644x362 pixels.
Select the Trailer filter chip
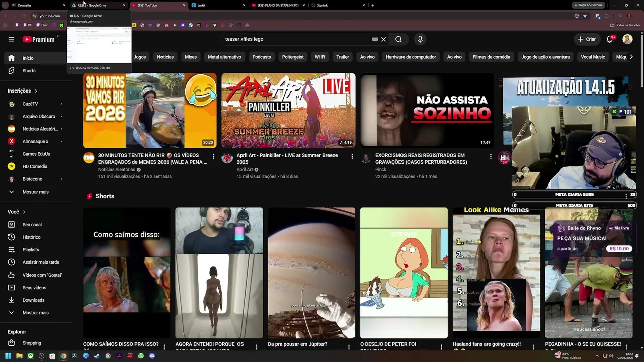pos(343,57)
